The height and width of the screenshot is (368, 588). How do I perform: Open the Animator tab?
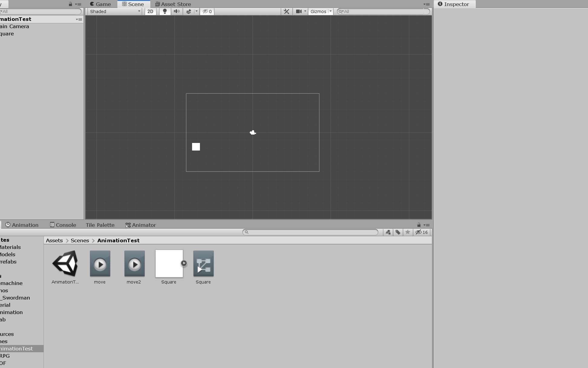pyautogui.click(x=141, y=225)
